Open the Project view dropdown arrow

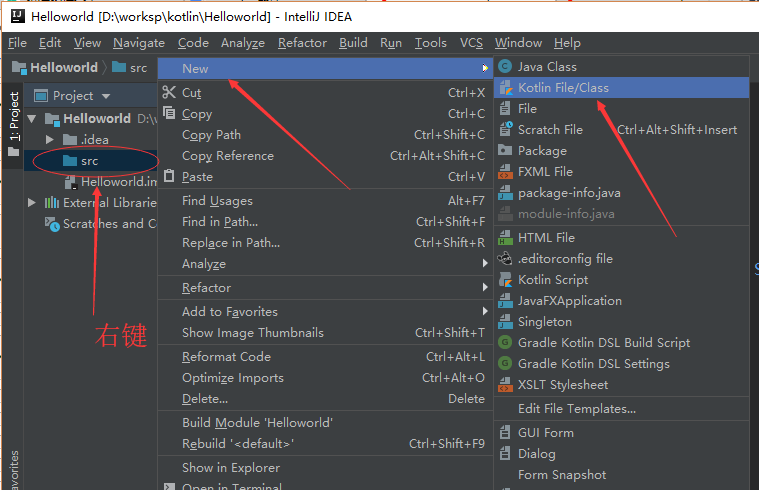pos(106,96)
